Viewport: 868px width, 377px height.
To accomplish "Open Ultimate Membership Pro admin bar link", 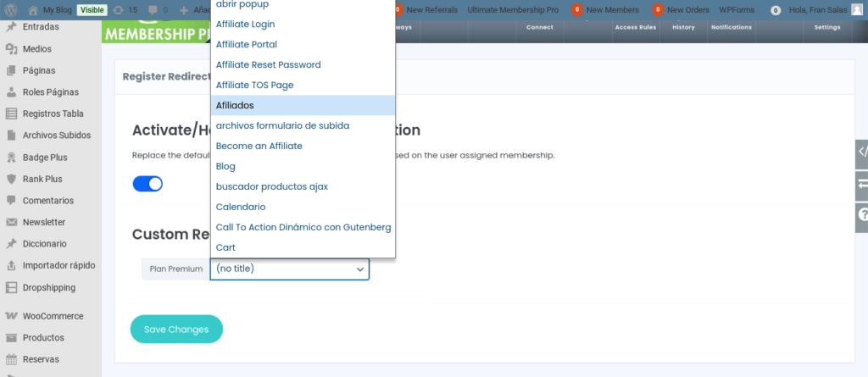I will [513, 10].
